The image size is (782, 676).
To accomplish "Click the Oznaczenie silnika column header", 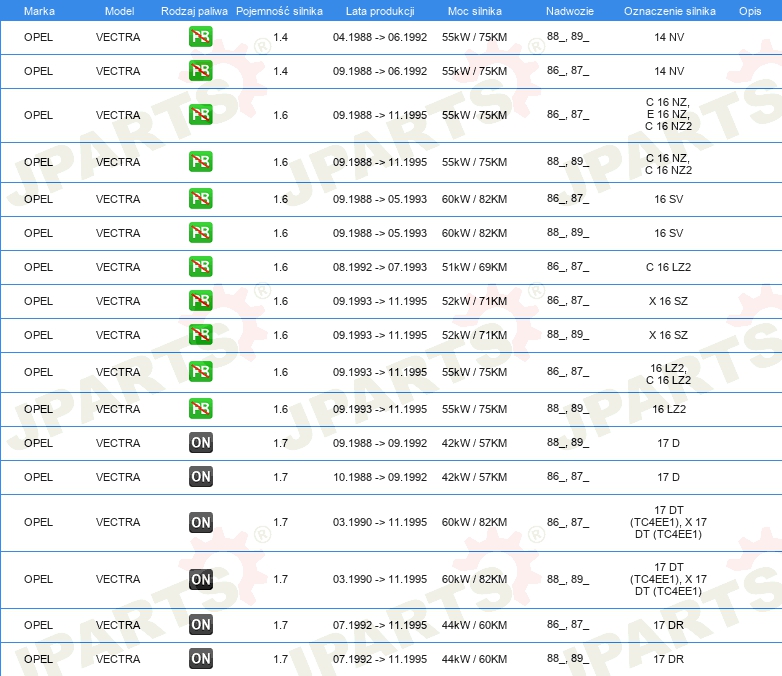I will [x=670, y=11].
